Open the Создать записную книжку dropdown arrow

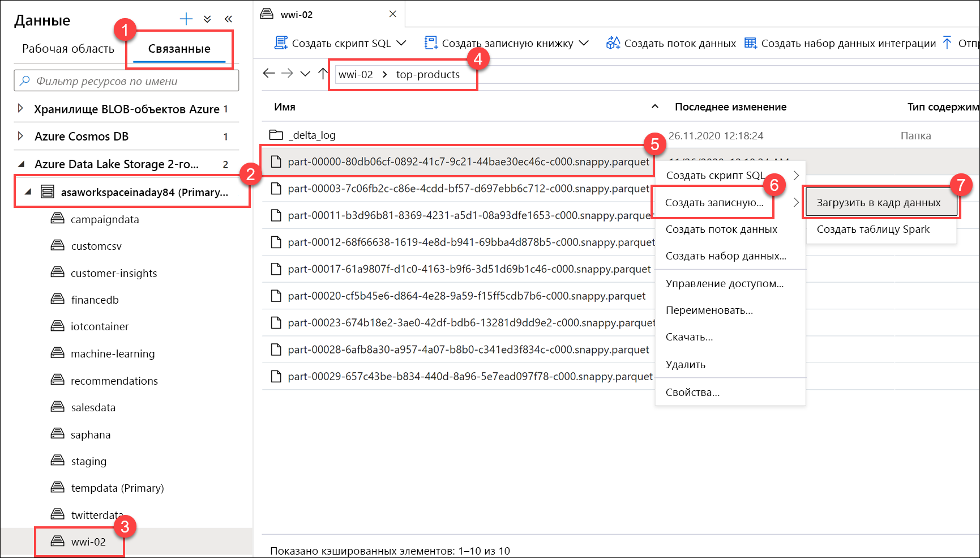584,43
